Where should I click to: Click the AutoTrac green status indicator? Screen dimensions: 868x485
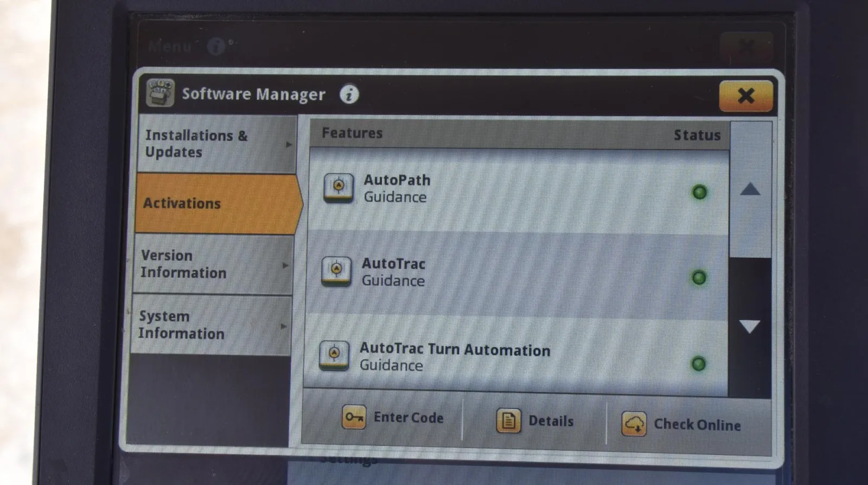699,278
